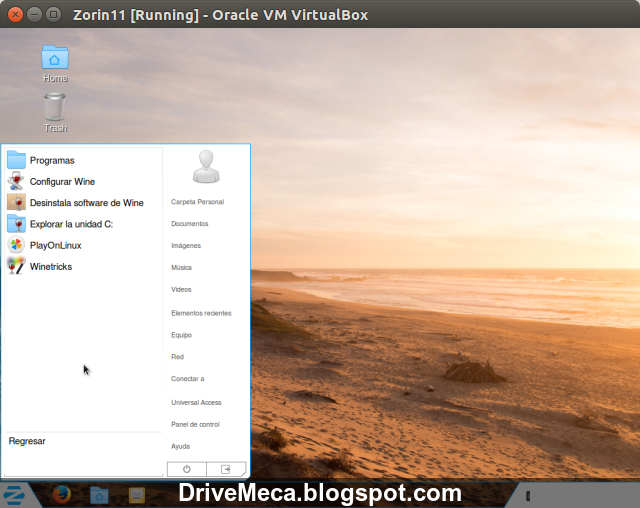Open the taskbar file manager icon
The image size is (640, 508).
click(99, 495)
